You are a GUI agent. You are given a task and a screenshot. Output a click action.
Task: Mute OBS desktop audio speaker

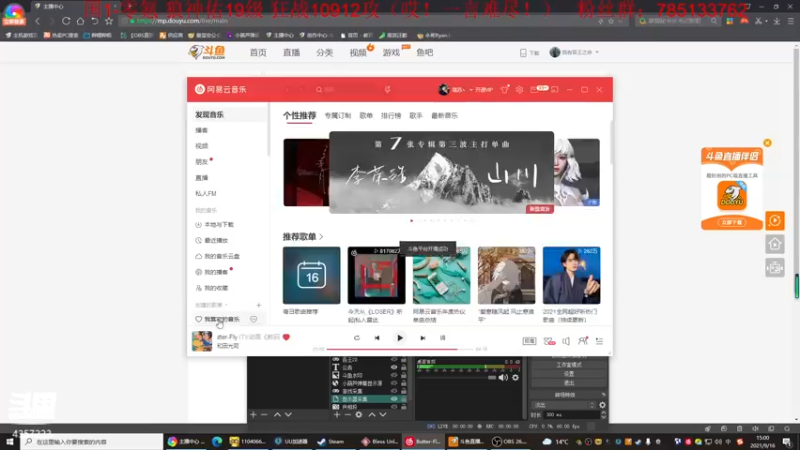coord(503,378)
